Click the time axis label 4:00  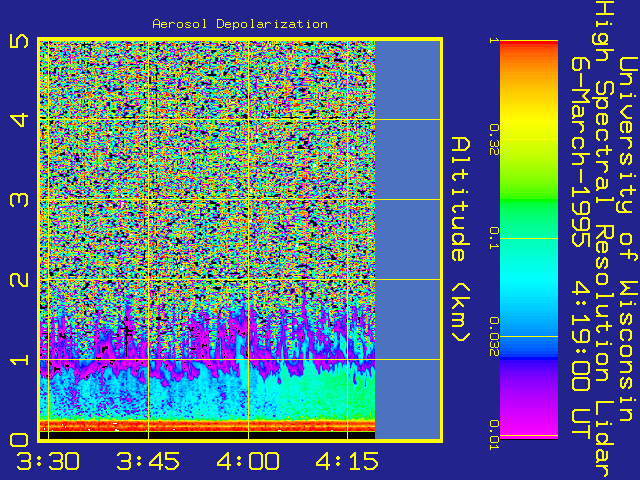tap(248, 461)
